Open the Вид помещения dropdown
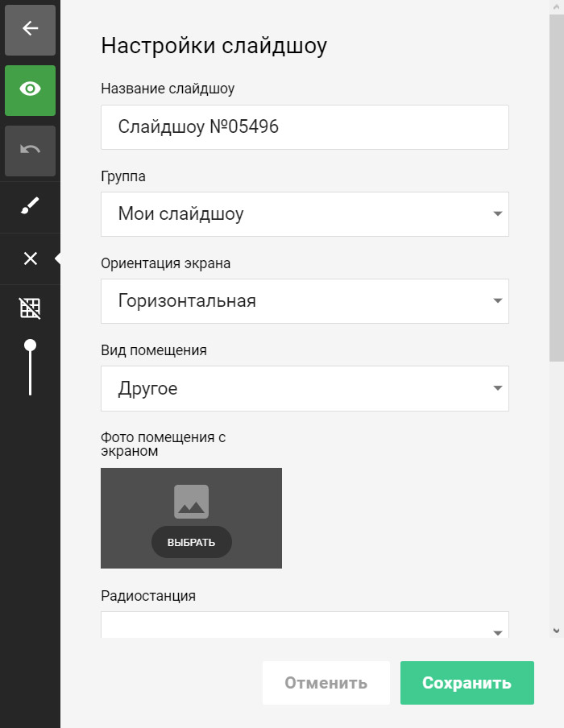Screen dimensions: 564x728 point(305,388)
